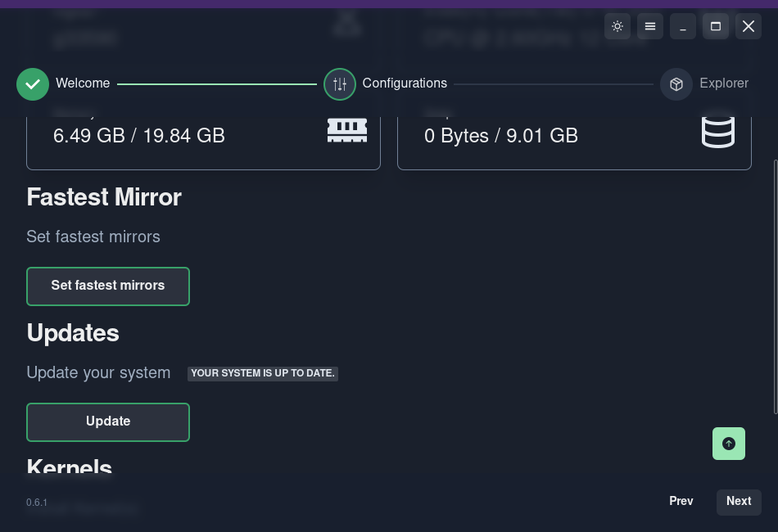Switch to the Explorer step label
The width and height of the screenshot is (778, 532).
[724, 83]
